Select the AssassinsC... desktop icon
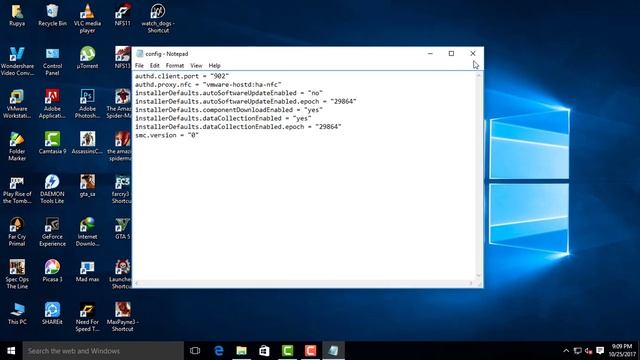 coord(87,143)
